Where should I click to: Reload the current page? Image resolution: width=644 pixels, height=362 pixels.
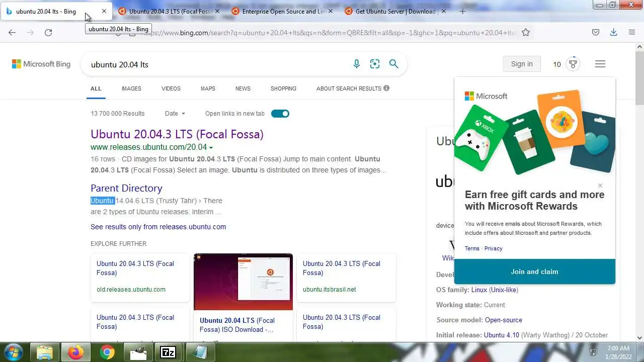coord(48,32)
